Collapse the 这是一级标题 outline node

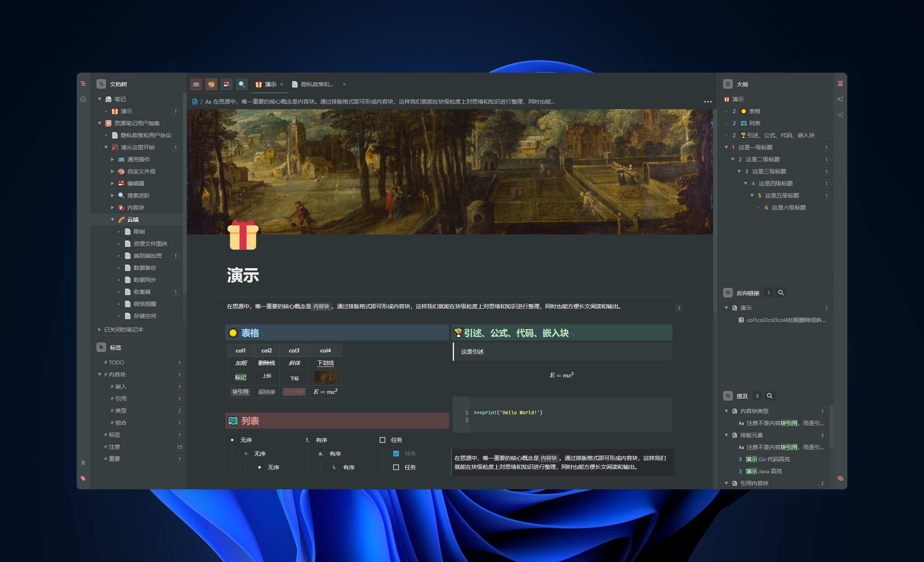726,147
